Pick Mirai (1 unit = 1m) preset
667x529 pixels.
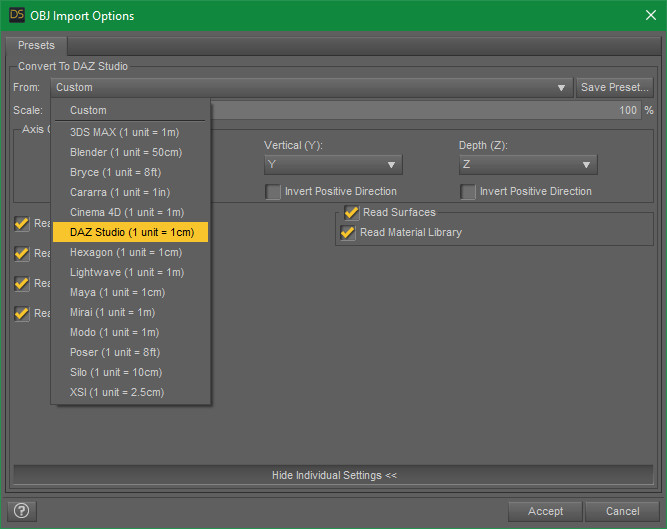(x=130, y=312)
